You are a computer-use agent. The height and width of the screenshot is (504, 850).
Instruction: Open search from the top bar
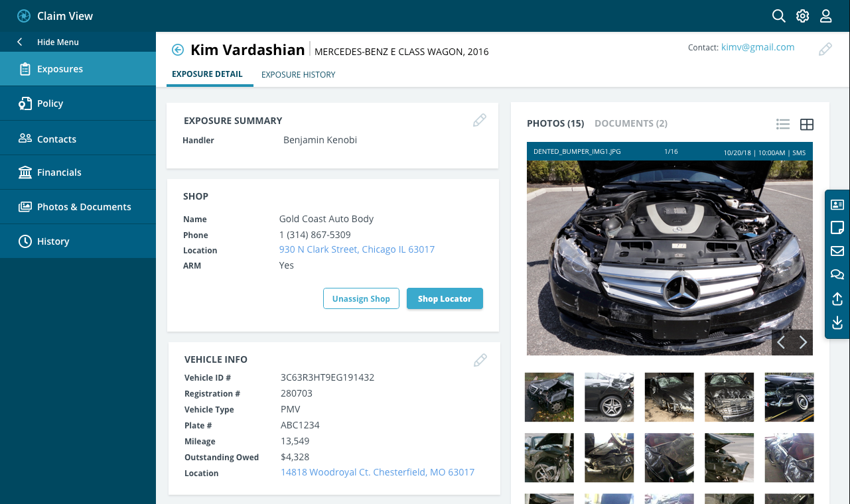tap(779, 16)
